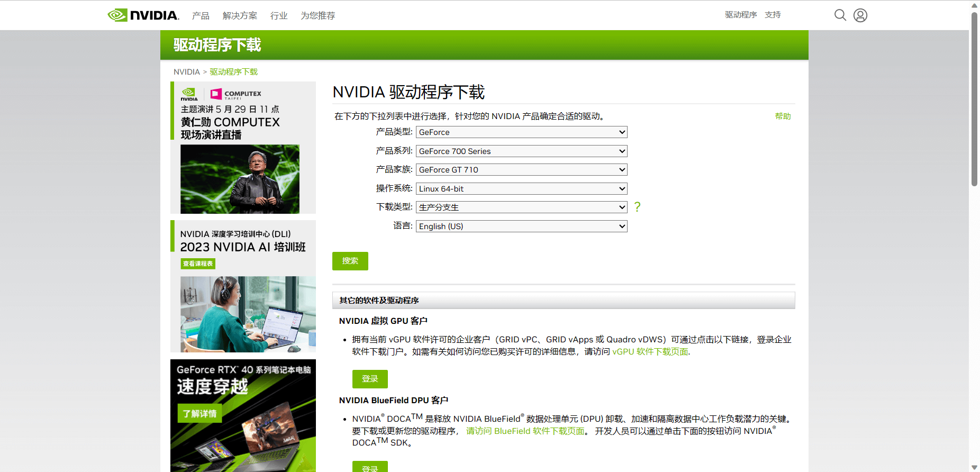Open the 黄仁勋 COMPUTEX keynote photo
Screen dimensions: 980x472
[x=240, y=179]
